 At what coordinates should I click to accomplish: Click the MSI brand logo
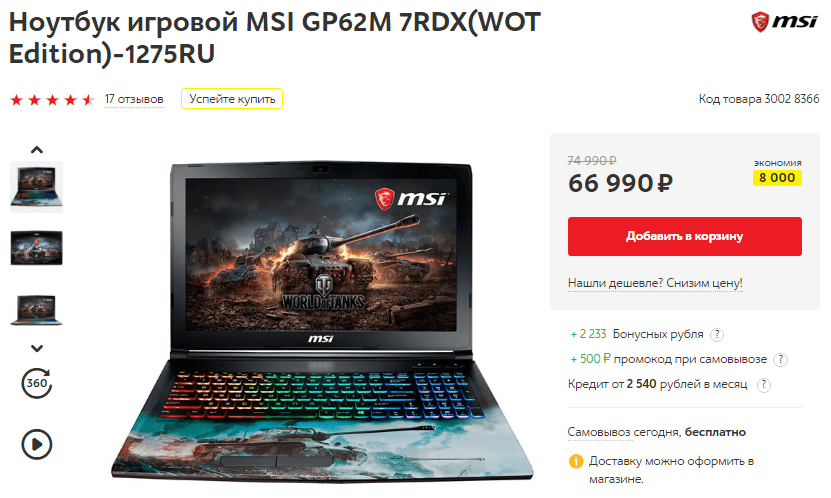(785, 22)
